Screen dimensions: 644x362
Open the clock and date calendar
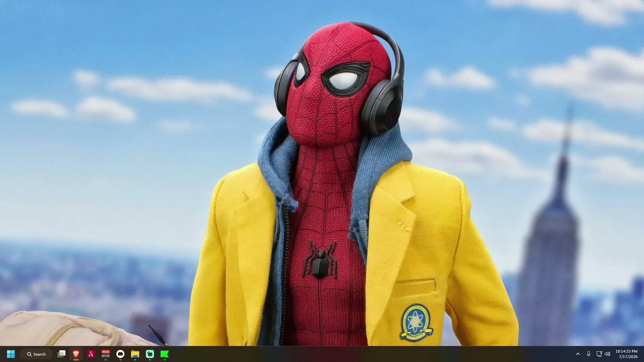(x=626, y=354)
